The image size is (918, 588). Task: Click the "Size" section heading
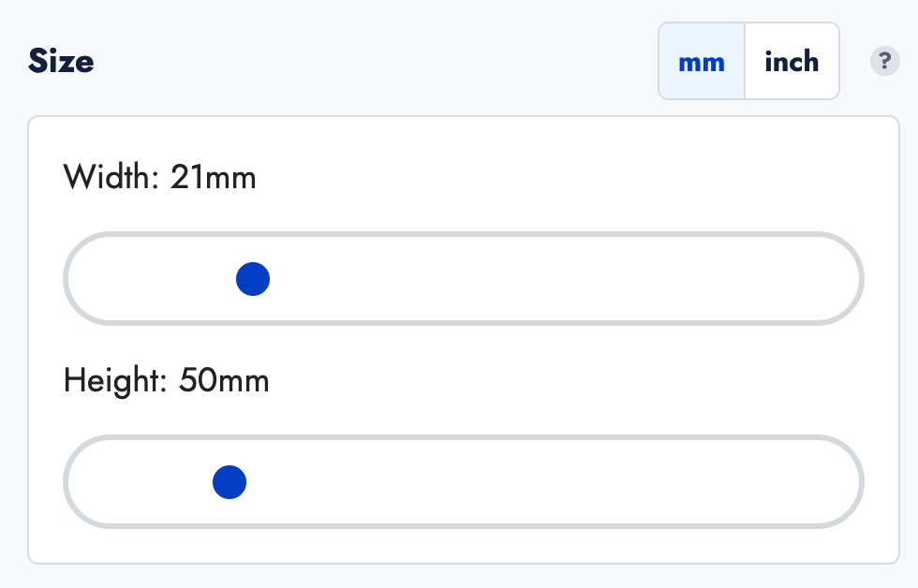pos(61,62)
